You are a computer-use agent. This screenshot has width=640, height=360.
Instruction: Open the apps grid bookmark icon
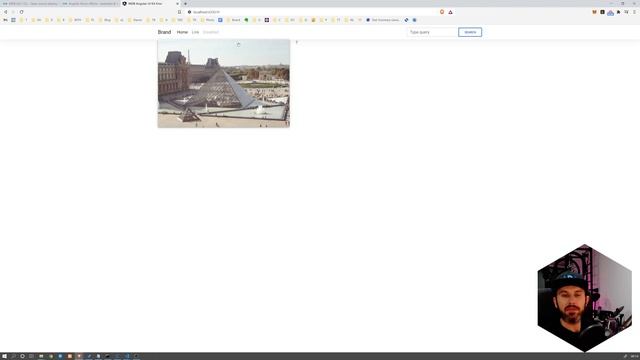tap(13, 20)
